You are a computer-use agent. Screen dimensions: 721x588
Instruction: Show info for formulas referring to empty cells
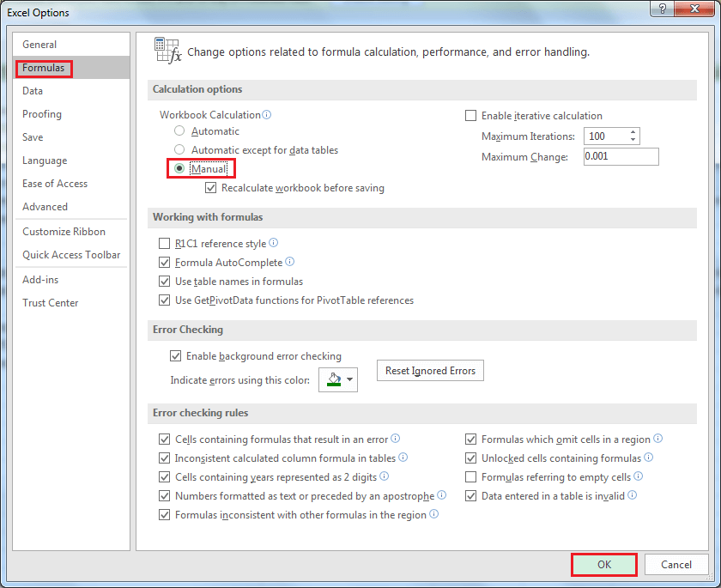639,476
